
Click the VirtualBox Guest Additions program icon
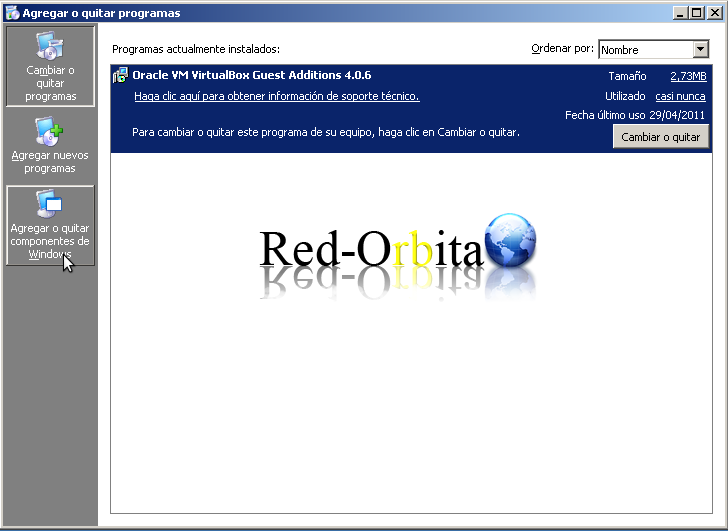coord(120,75)
